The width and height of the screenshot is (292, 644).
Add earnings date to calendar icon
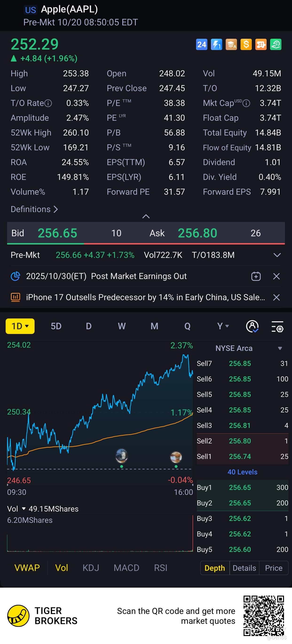coord(256,276)
